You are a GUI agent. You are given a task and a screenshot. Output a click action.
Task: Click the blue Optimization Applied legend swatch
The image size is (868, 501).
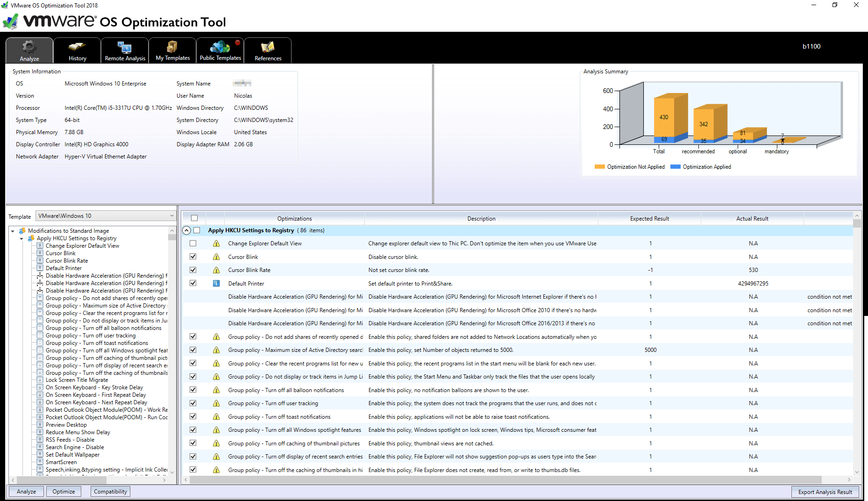[x=675, y=167]
